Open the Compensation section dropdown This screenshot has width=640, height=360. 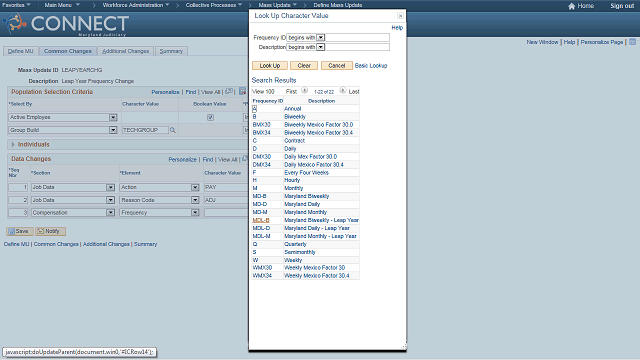(x=110, y=213)
